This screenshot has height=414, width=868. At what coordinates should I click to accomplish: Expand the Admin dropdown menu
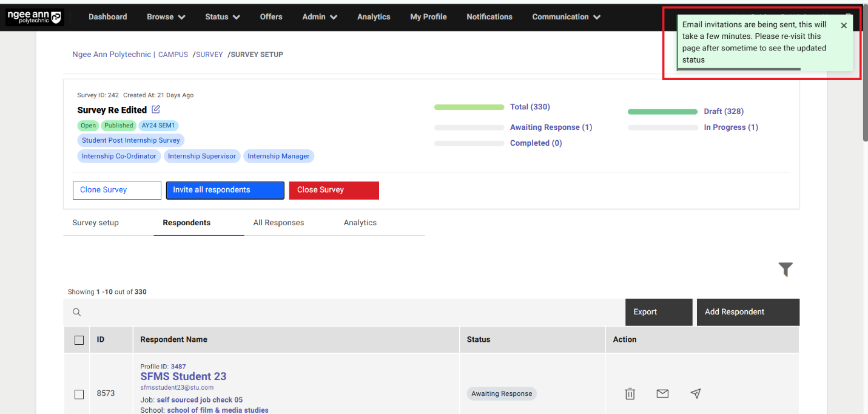tap(319, 17)
